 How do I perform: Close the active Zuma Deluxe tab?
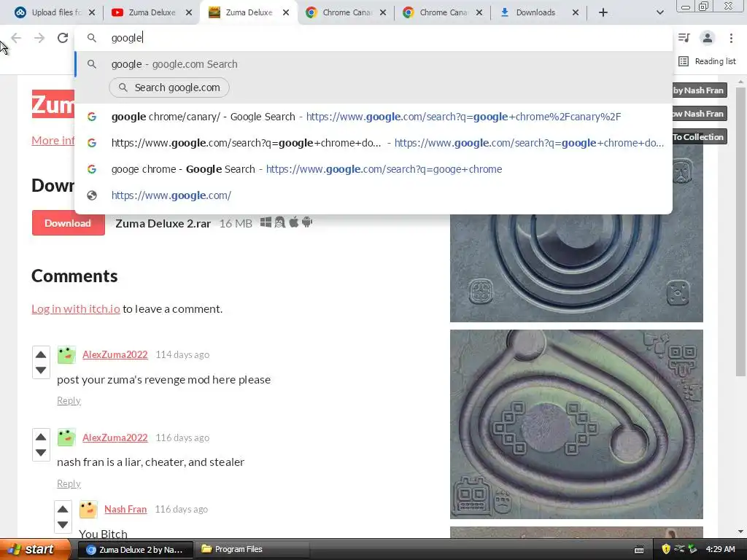286,12
